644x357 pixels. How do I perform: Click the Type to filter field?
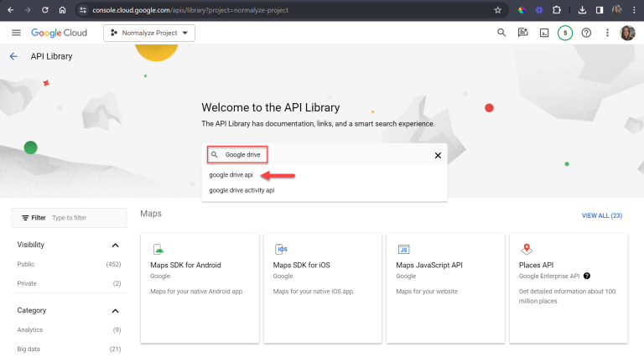click(84, 217)
